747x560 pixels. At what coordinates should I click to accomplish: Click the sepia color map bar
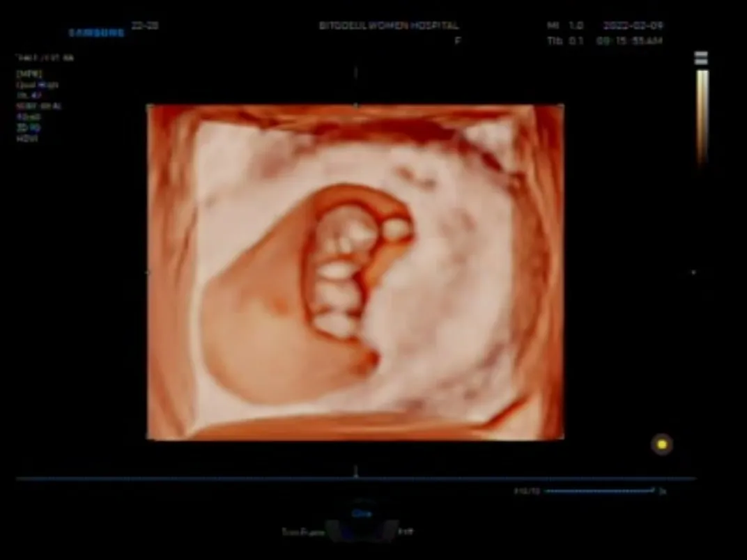tap(702, 118)
